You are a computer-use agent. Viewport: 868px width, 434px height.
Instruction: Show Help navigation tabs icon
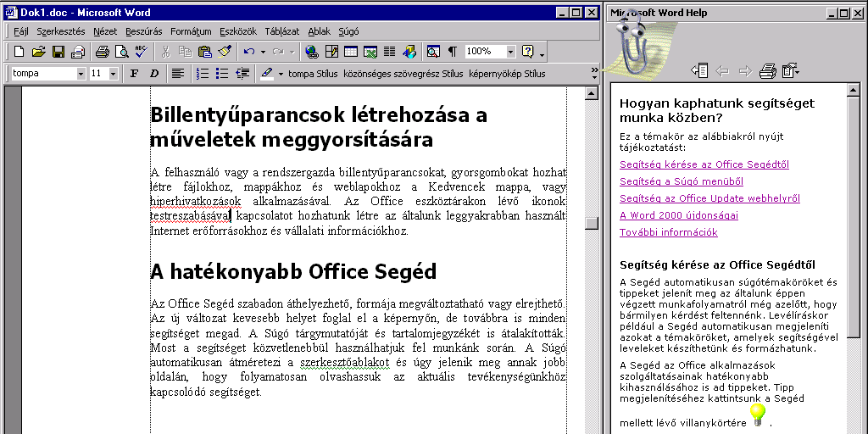point(699,71)
